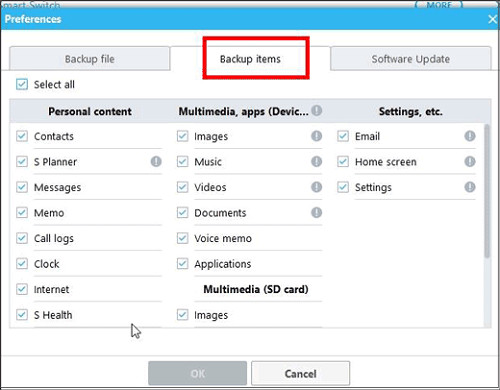Uncheck SD card Images checkbox
500x390 pixels.
coord(182,314)
